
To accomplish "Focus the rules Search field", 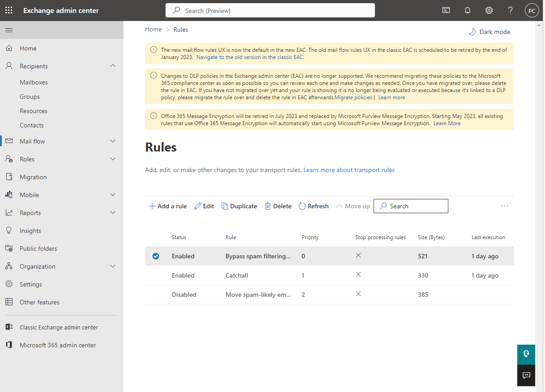I will [411, 206].
